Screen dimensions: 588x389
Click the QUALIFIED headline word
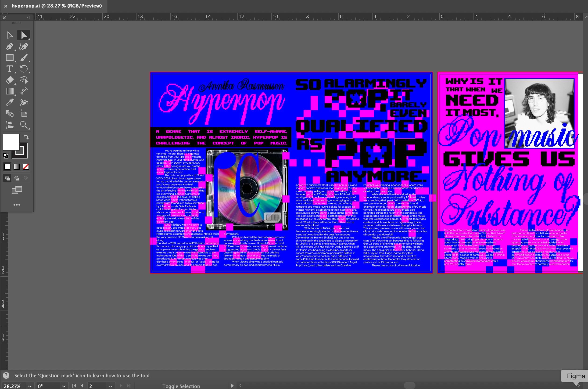tap(362, 126)
